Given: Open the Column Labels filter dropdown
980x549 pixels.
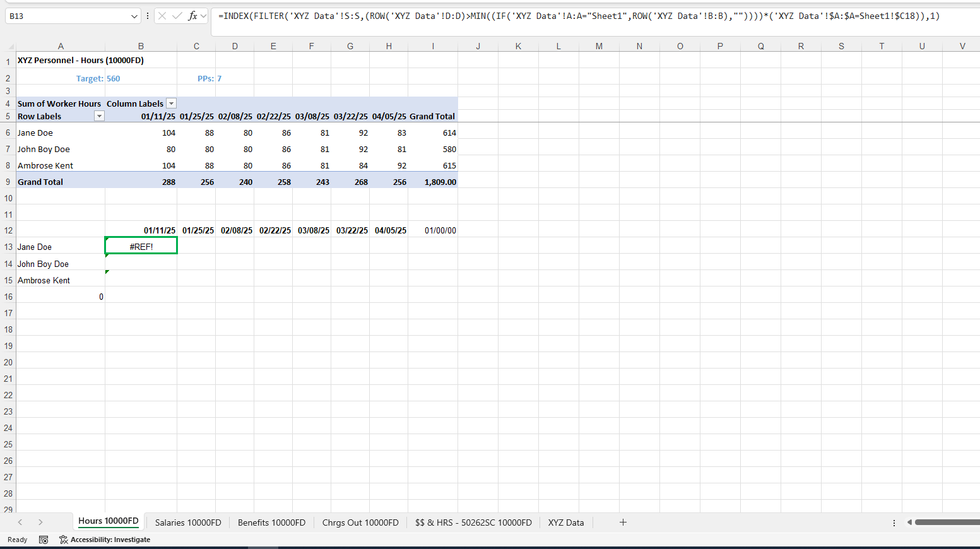Looking at the screenshot, I should [x=171, y=103].
